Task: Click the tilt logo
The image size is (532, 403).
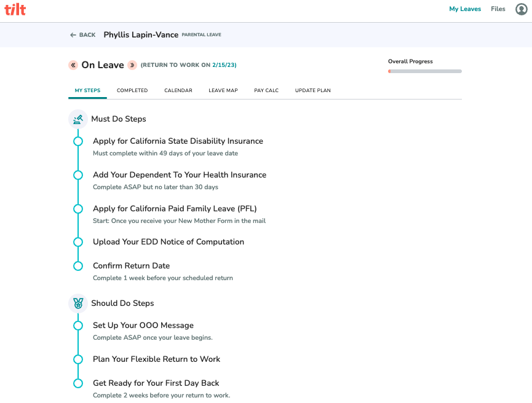Action: (15, 9)
